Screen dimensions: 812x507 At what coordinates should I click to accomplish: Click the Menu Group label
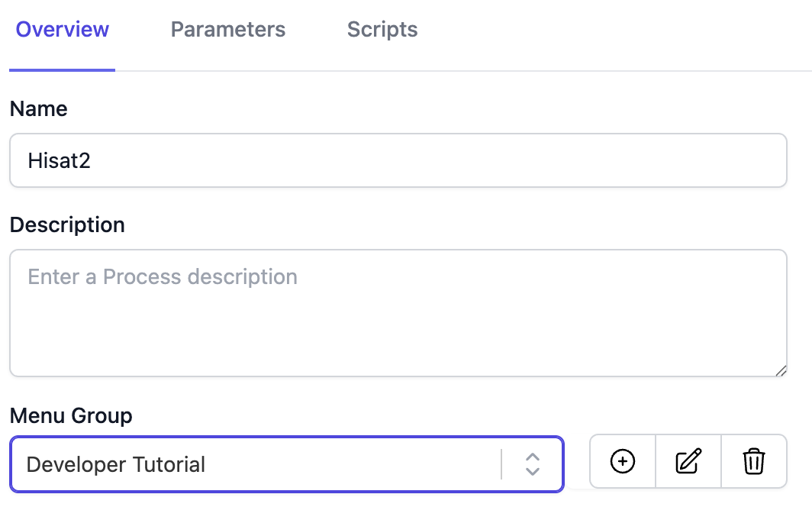[71, 416]
